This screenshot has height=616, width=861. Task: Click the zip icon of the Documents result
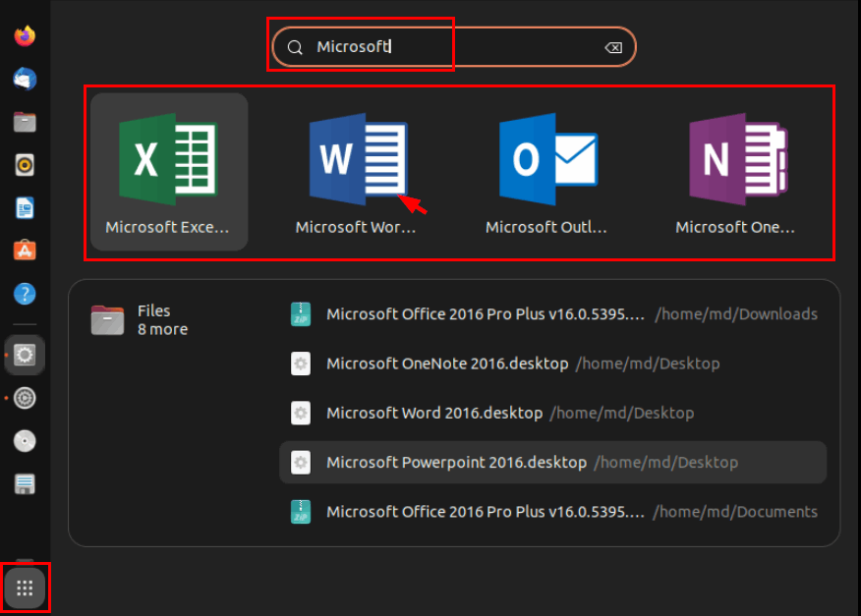301,512
